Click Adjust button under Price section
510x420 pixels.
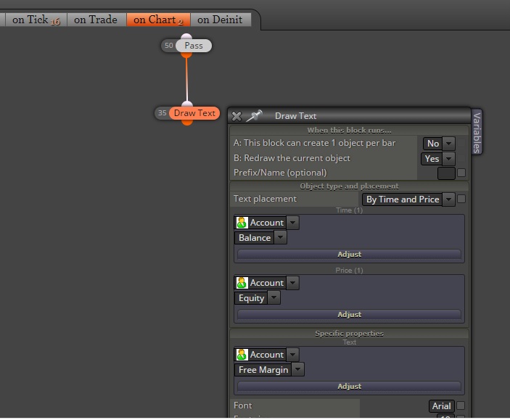tap(350, 315)
